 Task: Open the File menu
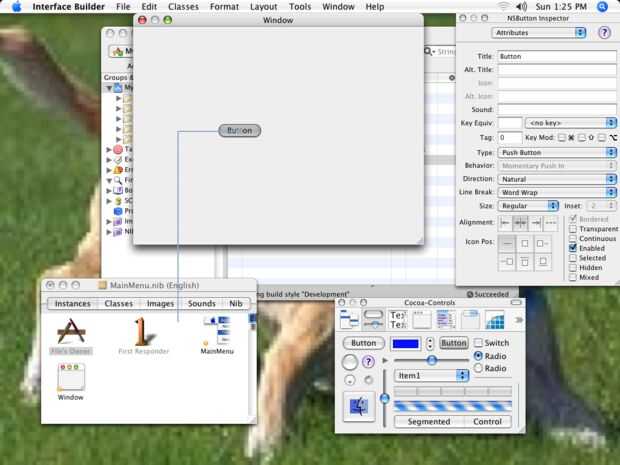point(123,6)
